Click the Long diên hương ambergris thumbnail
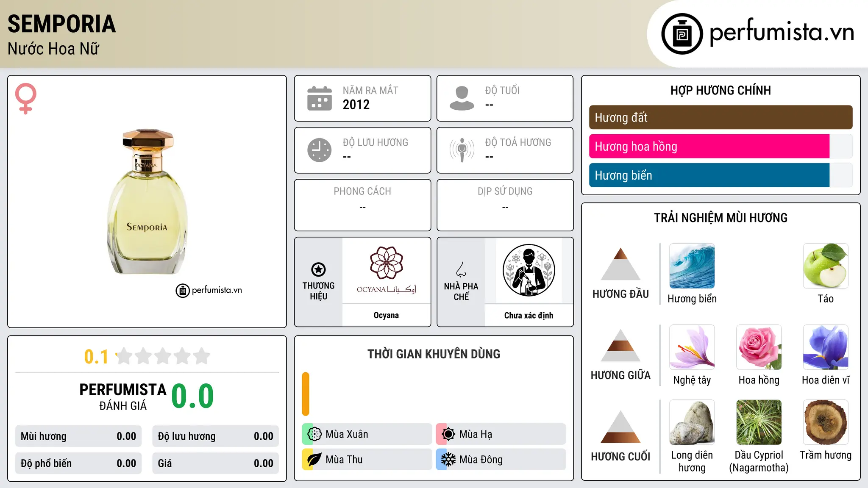This screenshot has width=868, height=488. [692, 422]
